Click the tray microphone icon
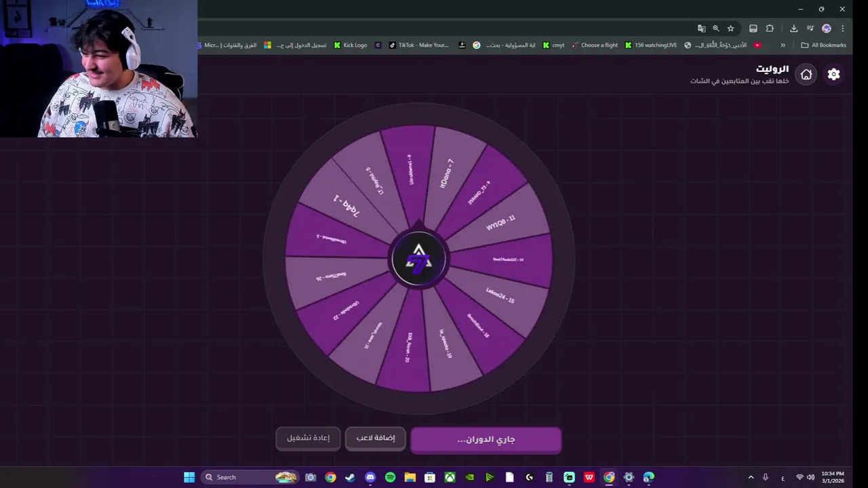 click(766, 477)
